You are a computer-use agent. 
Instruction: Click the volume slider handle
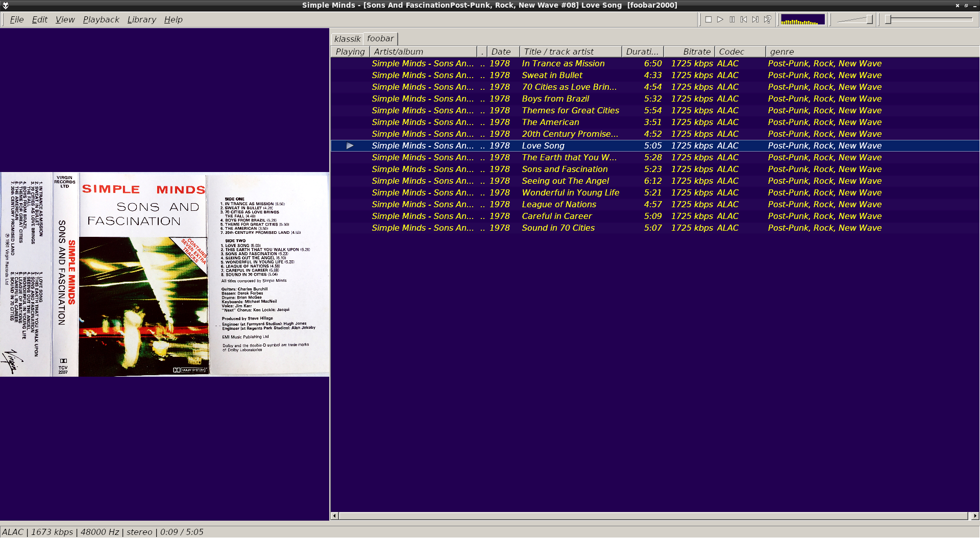(869, 19)
